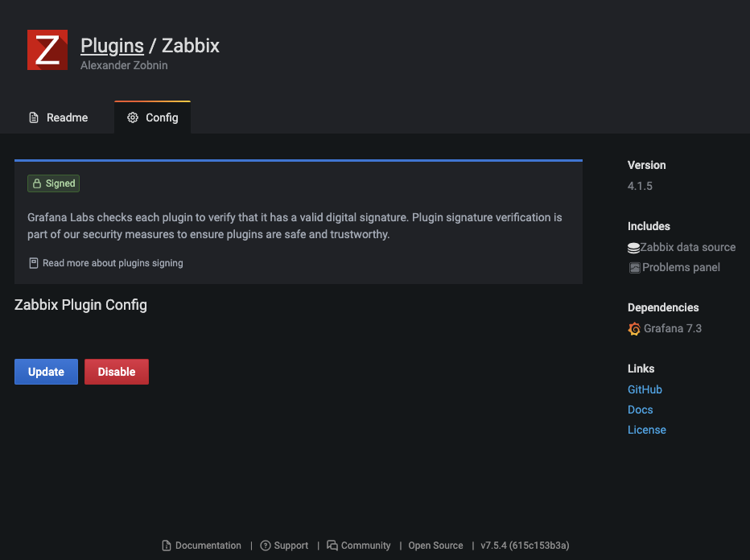Image resolution: width=750 pixels, height=560 pixels.
Task: Click the Zabbix data source icon under Includes
Action: coord(633,247)
